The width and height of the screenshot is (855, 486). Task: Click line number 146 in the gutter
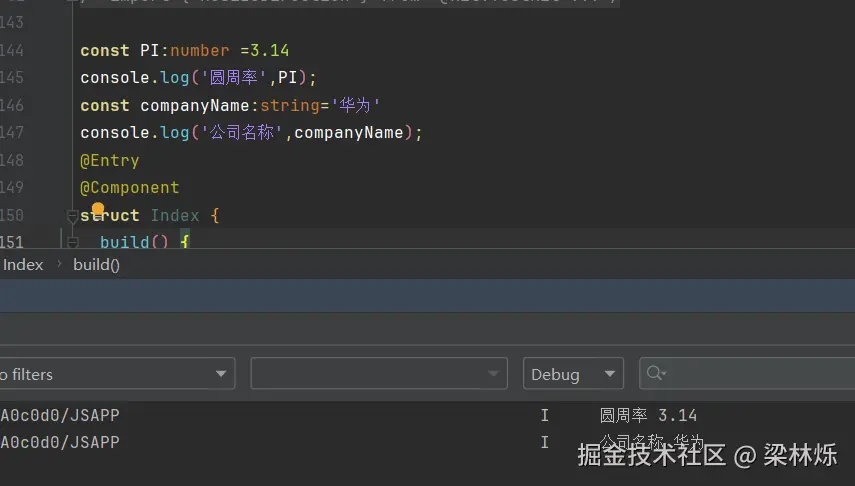coord(11,105)
